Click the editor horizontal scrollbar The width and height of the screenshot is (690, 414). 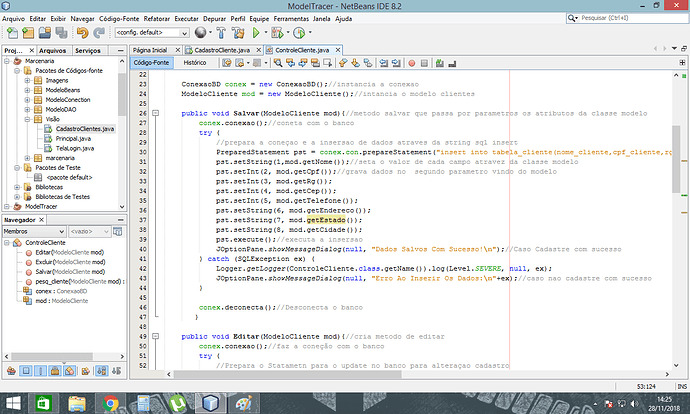pyautogui.click(x=287, y=374)
